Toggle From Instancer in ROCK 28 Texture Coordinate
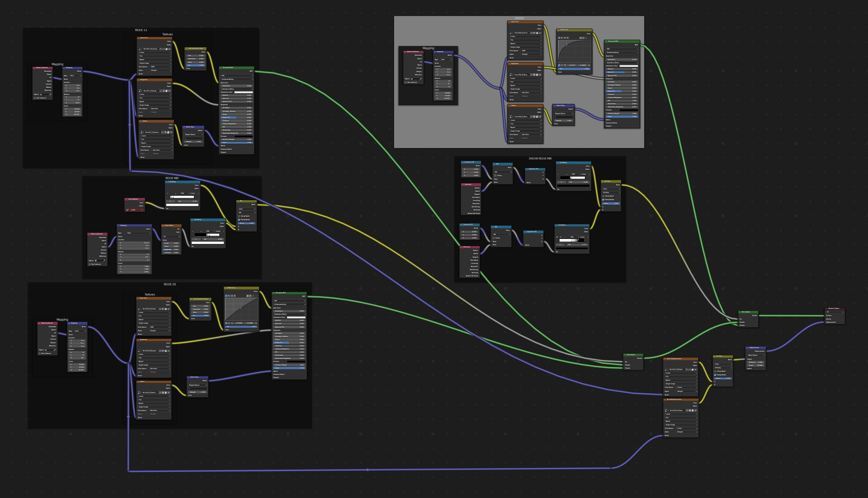Screen dimensions: 868x498 click(x=40, y=354)
